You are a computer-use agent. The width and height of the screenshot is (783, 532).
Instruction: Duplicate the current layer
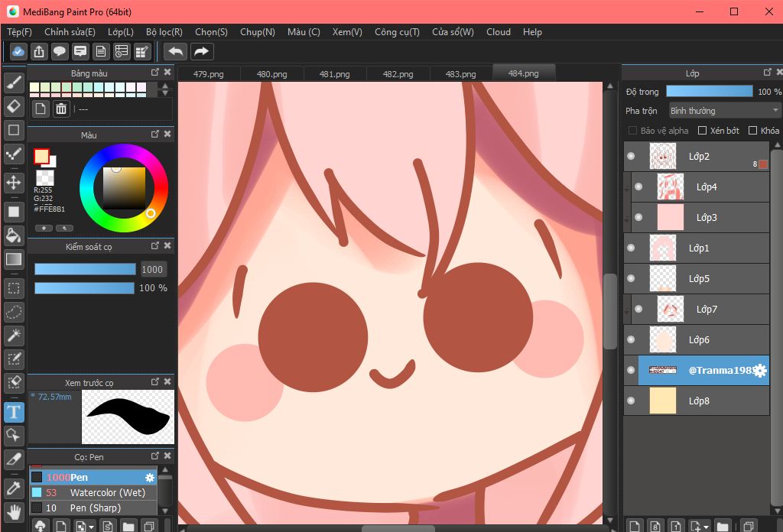click(x=748, y=526)
